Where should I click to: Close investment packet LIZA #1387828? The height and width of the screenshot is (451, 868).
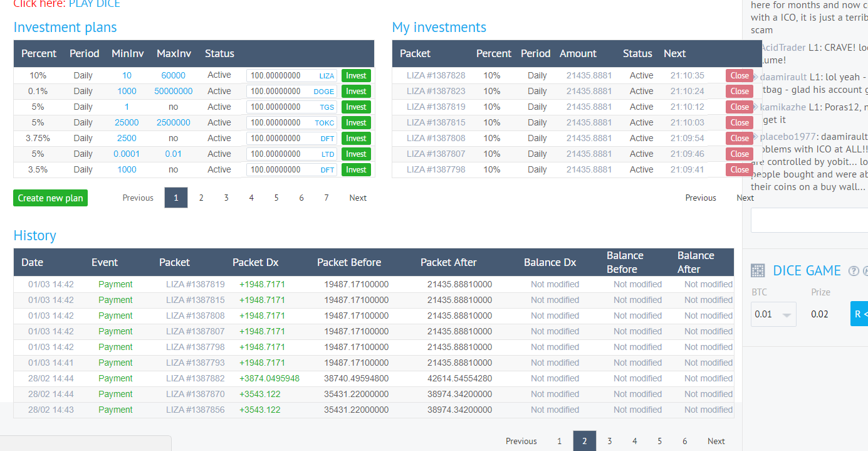click(740, 75)
